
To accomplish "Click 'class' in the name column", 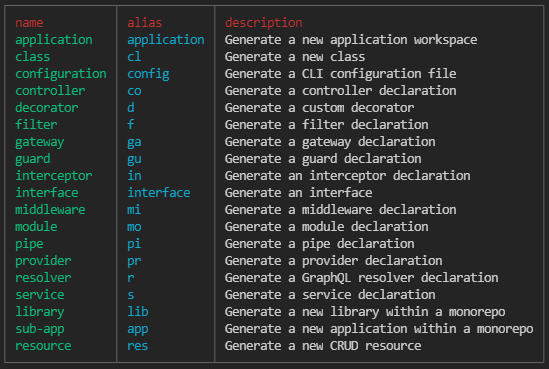I will (x=33, y=57).
